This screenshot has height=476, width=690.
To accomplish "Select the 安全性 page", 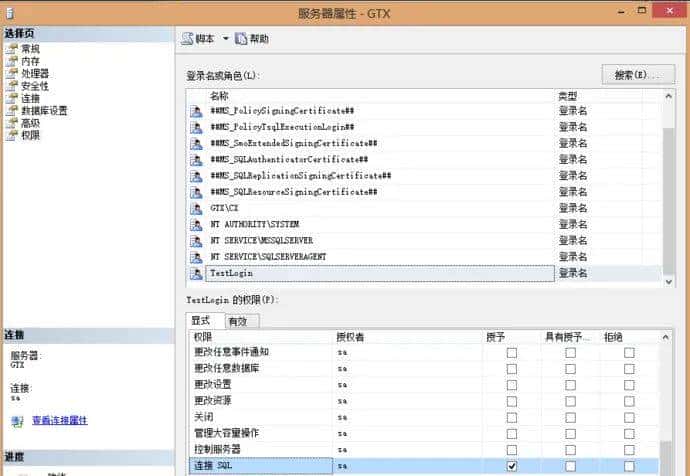I will [x=35, y=85].
